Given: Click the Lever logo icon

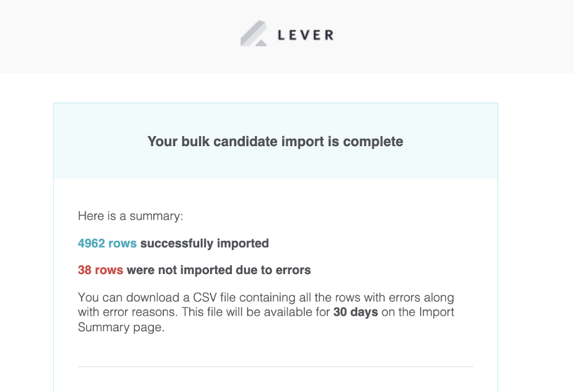Looking at the screenshot, I should pos(254,33).
